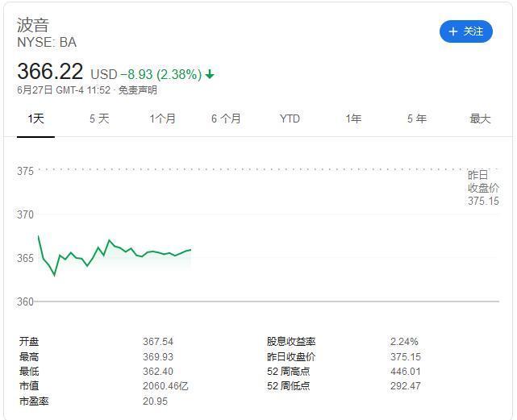The width and height of the screenshot is (517, 420).
Task: Click the 市盈率 label
Action: (x=34, y=401)
